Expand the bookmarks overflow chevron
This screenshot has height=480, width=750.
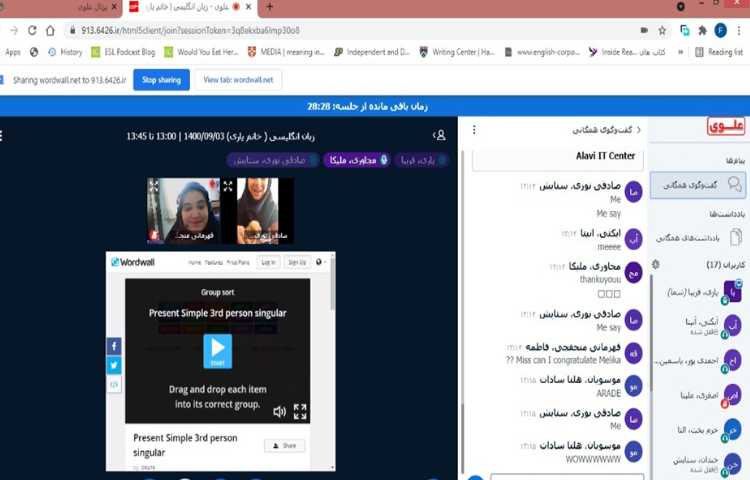680,52
